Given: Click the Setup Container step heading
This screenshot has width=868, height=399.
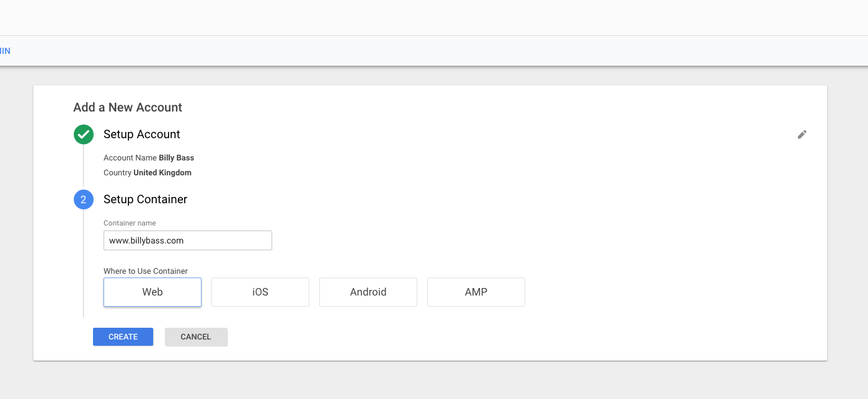Looking at the screenshot, I should [x=146, y=199].
